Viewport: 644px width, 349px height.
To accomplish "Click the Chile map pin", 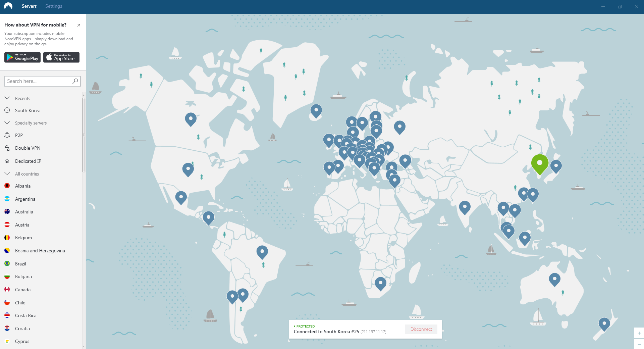I will pyautogui.click(x=232, y=297).
